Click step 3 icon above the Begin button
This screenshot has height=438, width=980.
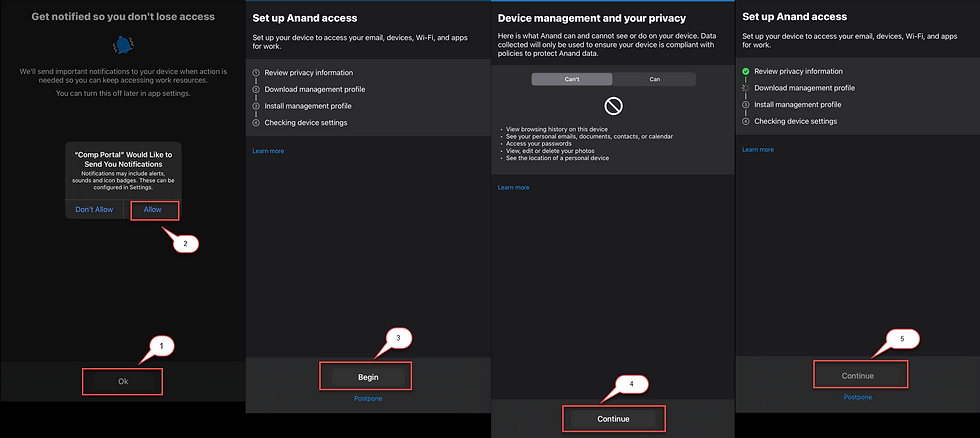pyautogui.click(x=256, y=105)
